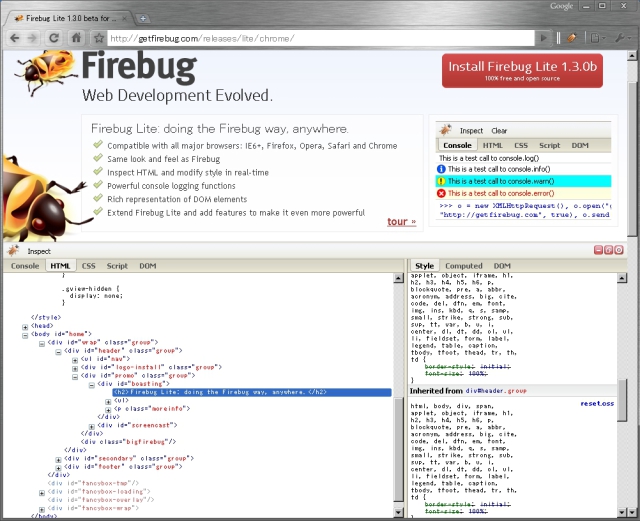The image size is (640, 521).
Task: Click Clear in the demo widget
Action: click(499, 131)
